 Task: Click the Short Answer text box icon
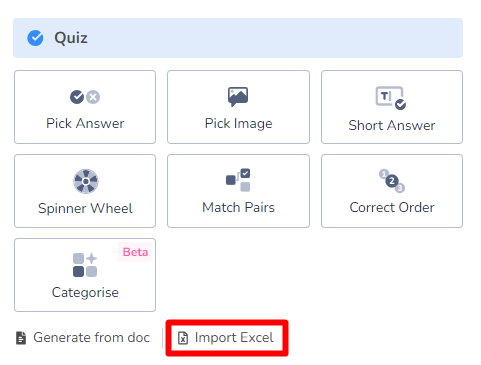(x=391, y=98)
